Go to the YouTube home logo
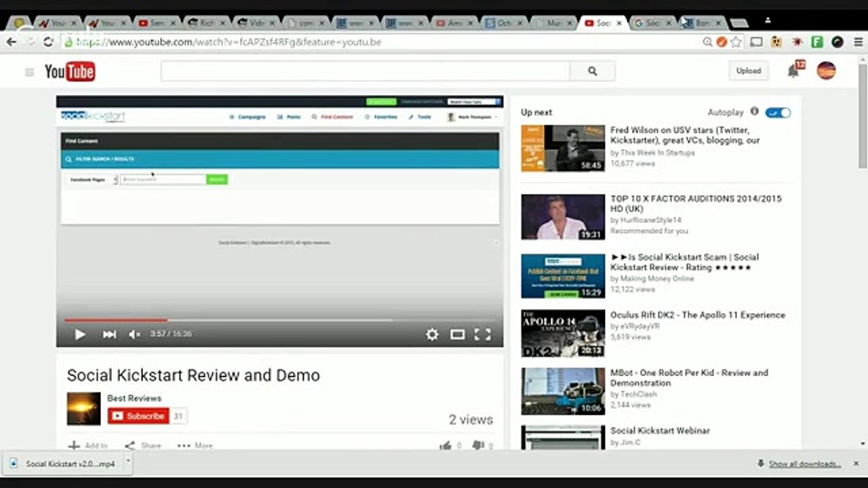This screenshot has width=868, height=488. point(70,71)
